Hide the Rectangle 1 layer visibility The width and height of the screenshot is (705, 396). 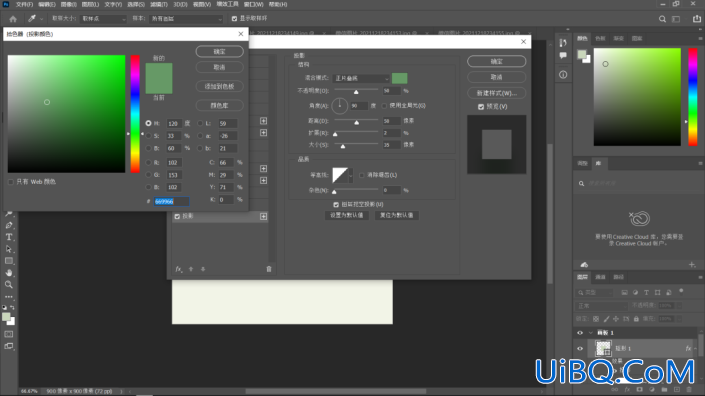tap(580, 348)
